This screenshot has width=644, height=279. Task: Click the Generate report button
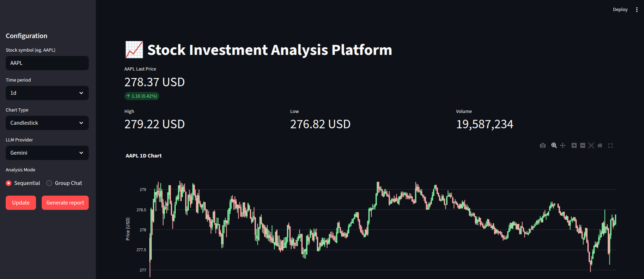tap(65, 203)
